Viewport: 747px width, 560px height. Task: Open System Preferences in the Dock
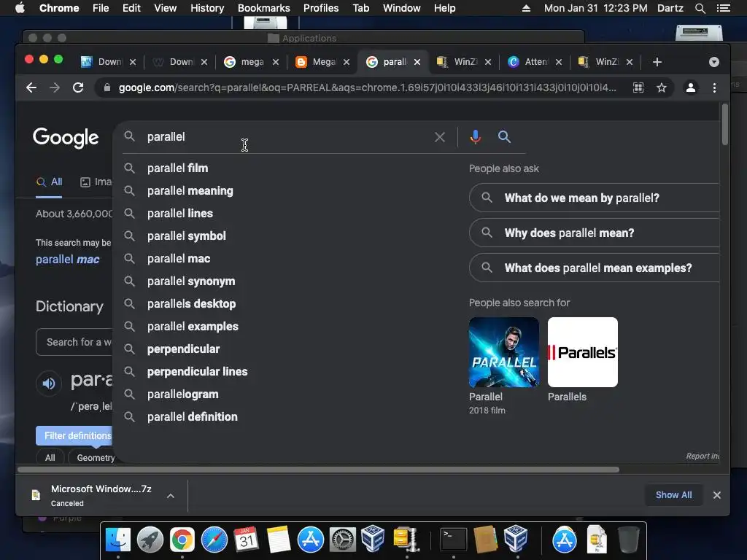point(343,540)
